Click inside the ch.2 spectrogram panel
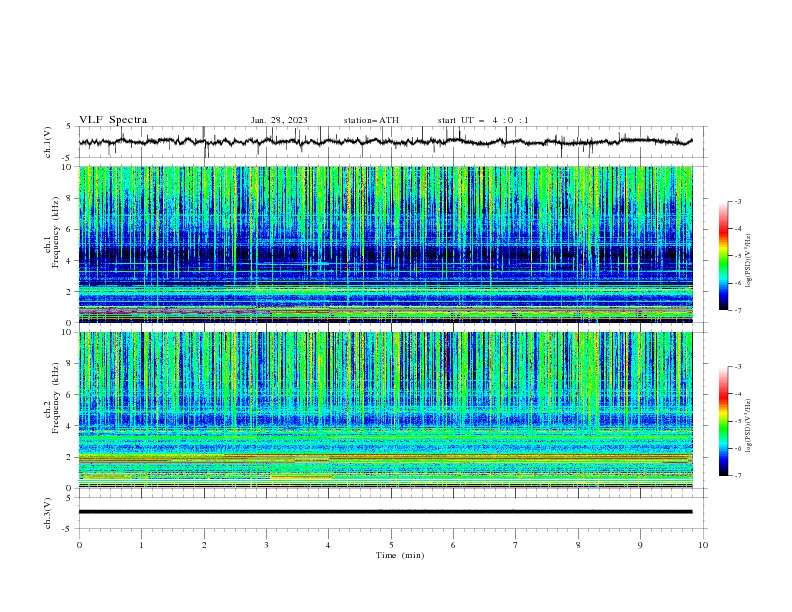This screenshot has height=612, width=792. pos(386,410)
